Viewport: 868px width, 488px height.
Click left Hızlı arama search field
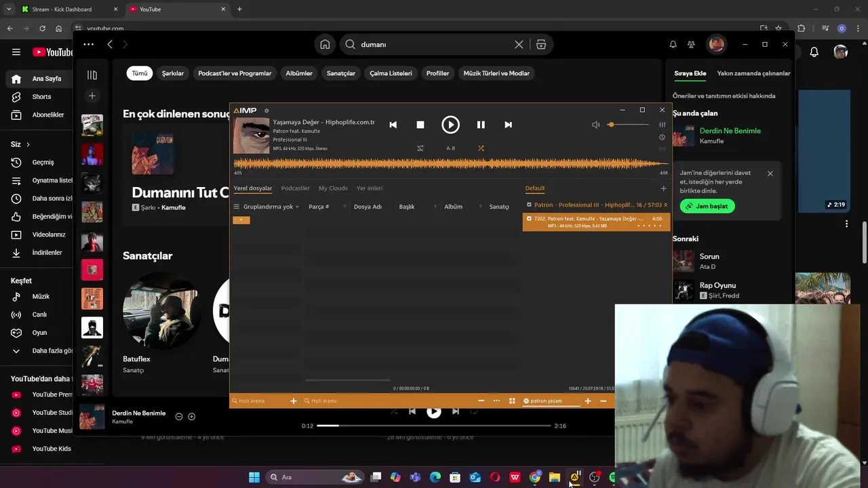coord(261,401)
